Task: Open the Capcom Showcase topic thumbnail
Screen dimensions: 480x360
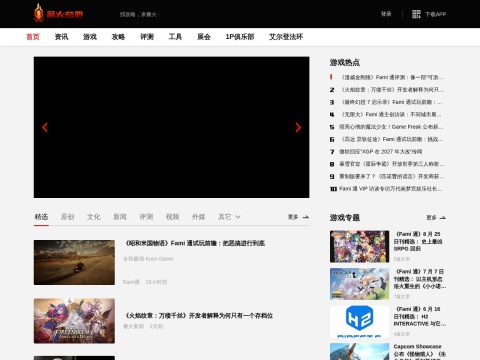Action: (x=359, y=351)
